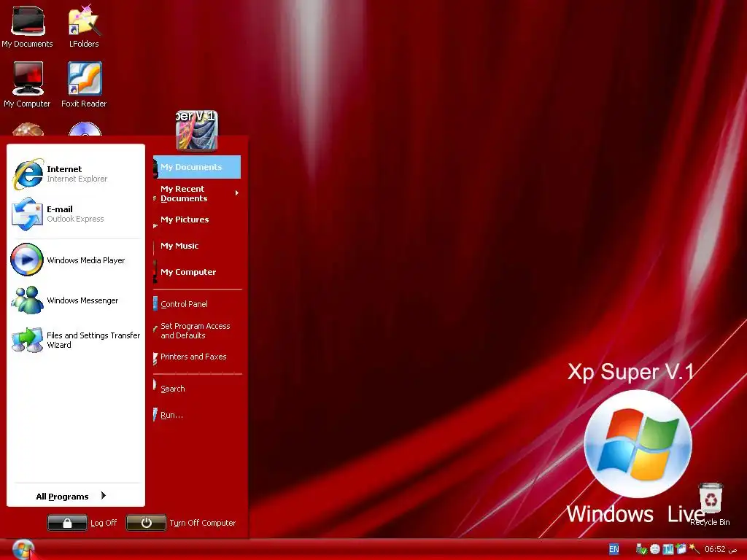
Task: Click the Turn Off Computer text
Action: (x=203, y=523)
